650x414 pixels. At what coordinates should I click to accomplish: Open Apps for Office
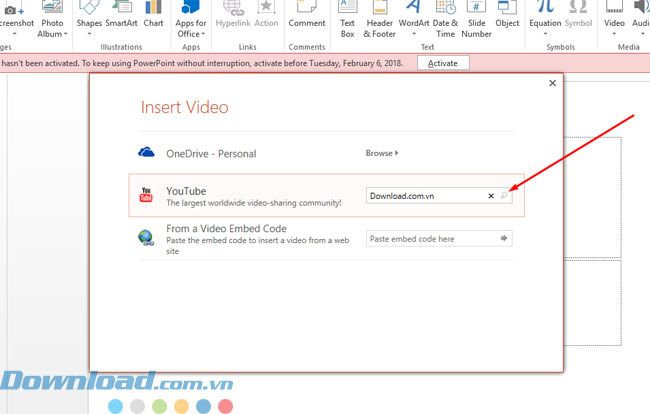coord(191,20)
